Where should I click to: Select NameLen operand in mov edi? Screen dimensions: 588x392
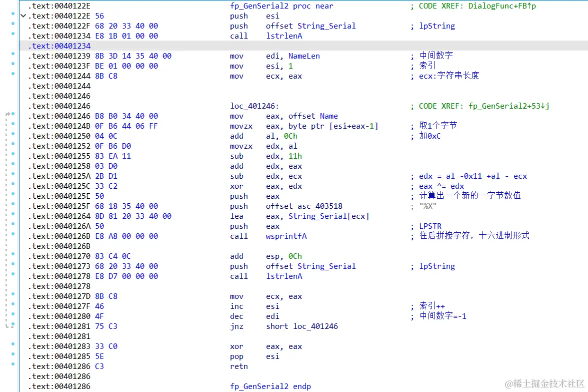point(304,56)
